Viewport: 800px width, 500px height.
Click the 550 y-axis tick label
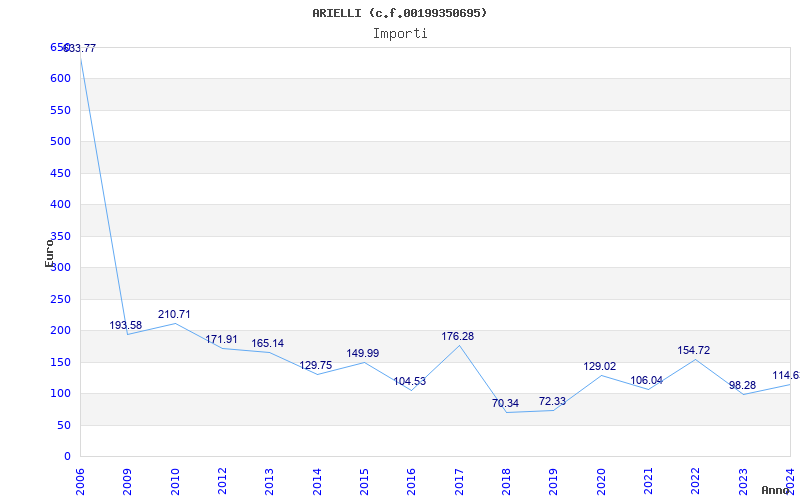pos(60,110)
